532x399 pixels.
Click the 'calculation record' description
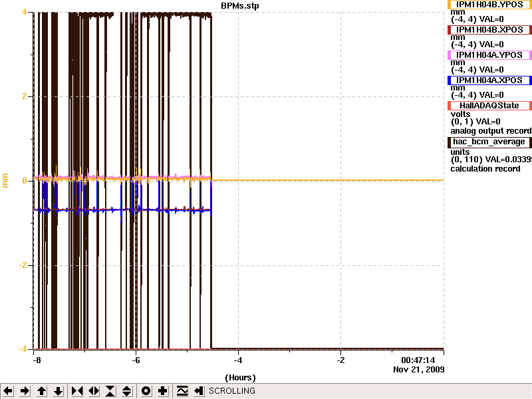pyautogui.click(x=485, y=169)
